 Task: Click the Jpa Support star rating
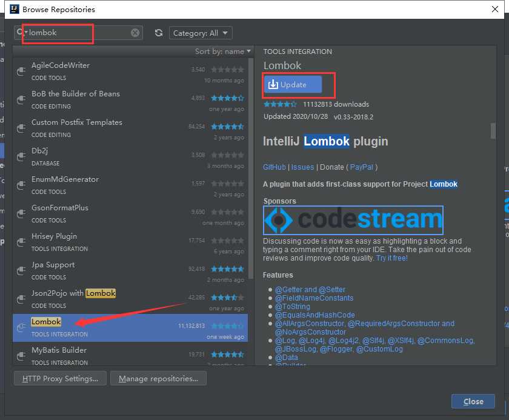[227, 269]
